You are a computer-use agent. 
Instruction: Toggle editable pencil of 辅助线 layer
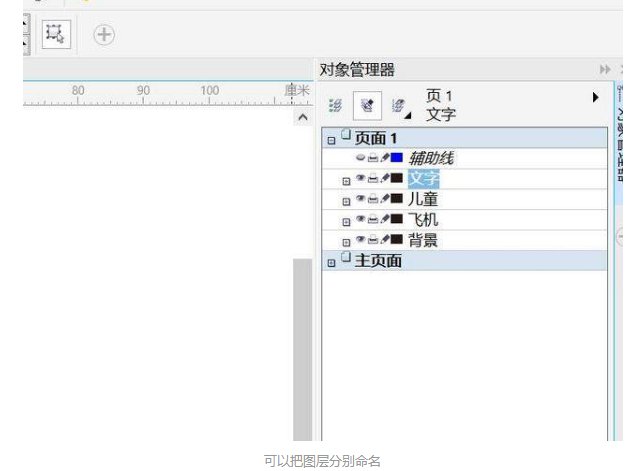pyautogui.click(x=385, y=158)
